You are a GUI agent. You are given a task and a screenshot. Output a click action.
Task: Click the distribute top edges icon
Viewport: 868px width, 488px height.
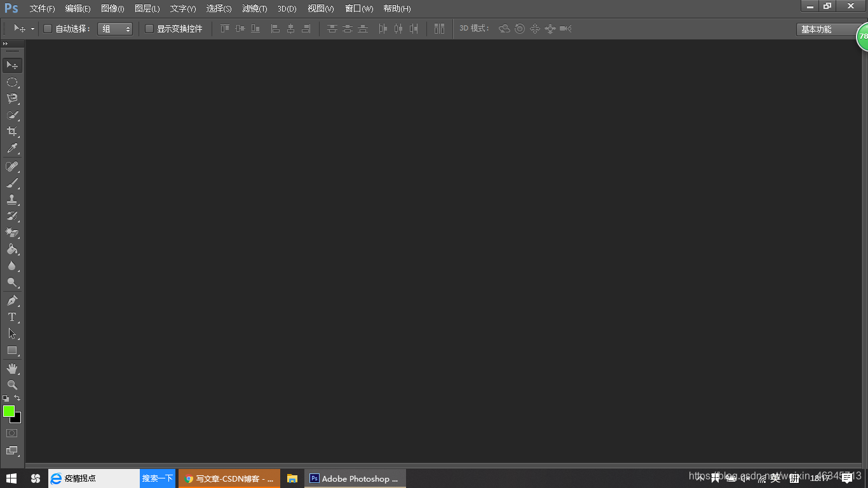(332, 29)
